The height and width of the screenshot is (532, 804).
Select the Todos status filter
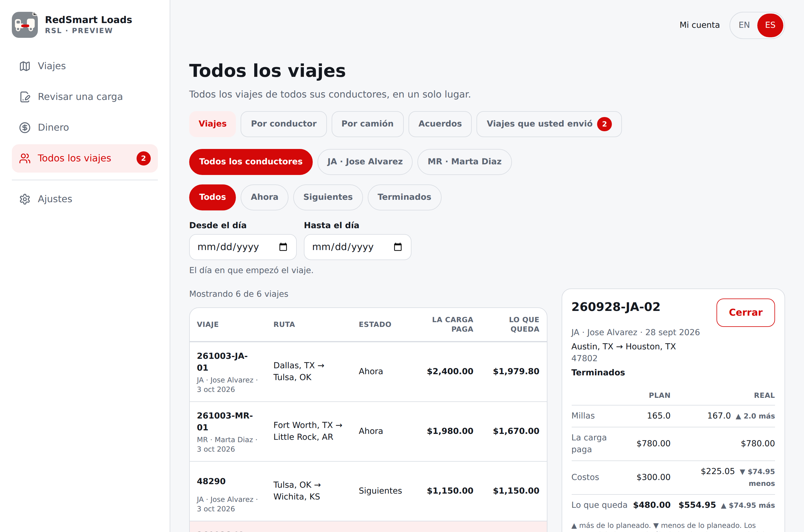click(x=212, y=197)
